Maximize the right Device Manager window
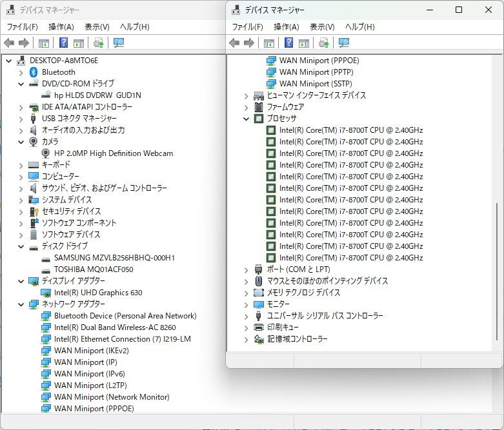The height and width of the screenshot is (430, 504). (x=459, y=10)
